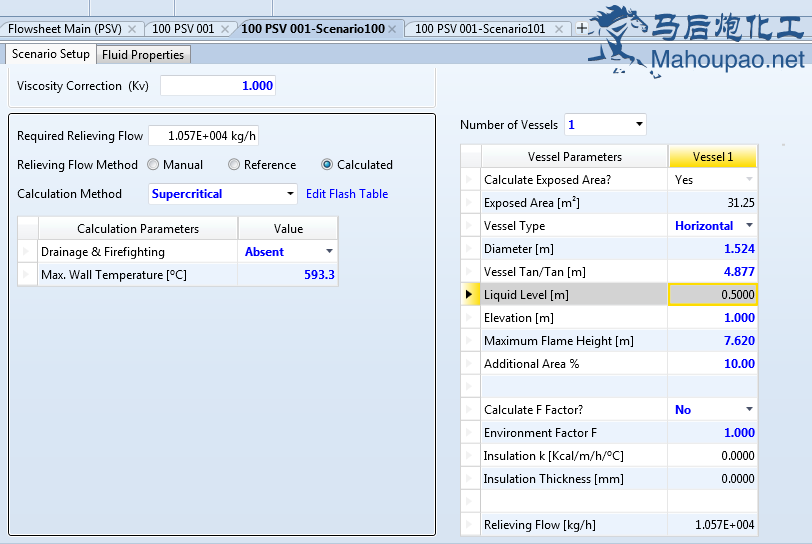Image resolution: width=812 pixels, height=544 pixels.
Task: Close the Flowsheet Main (PSV) tab
Action: [x=132, y=29]
